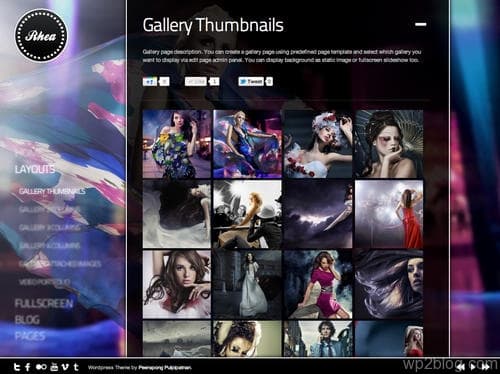
Task: Select Gallery 3 Columns menu item
Action: coord(49,228)
